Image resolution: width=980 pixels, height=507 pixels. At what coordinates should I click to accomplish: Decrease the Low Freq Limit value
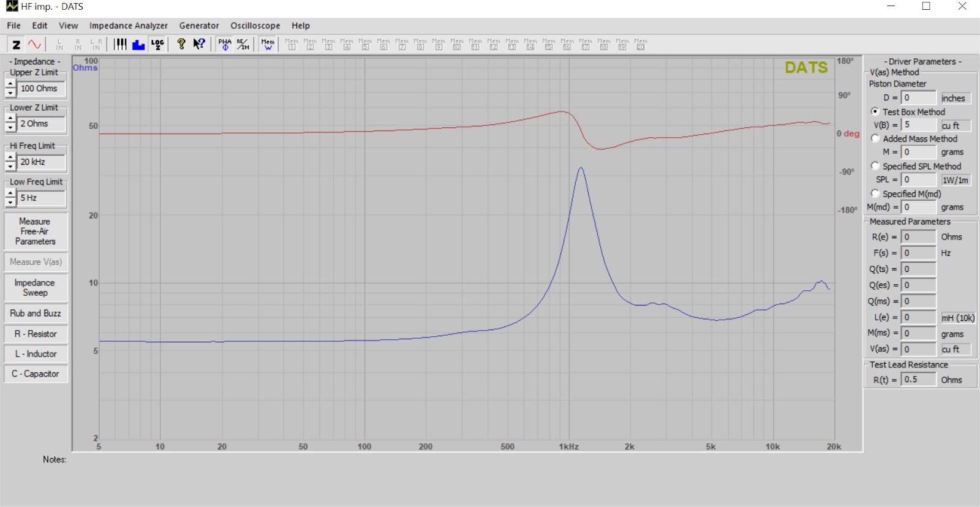pos(10,203)
